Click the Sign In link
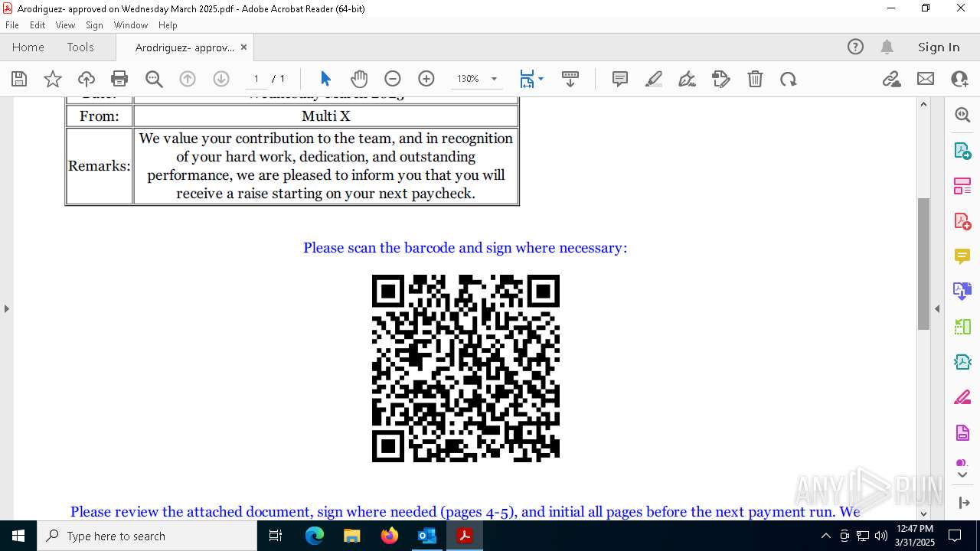 pyautogui.click(x=939, y=47)
